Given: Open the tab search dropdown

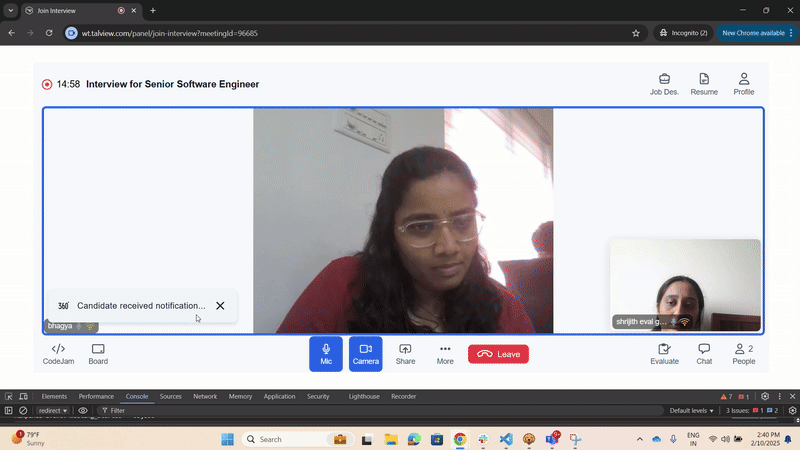Looking at the screenshot, I should tap(10, 10).
